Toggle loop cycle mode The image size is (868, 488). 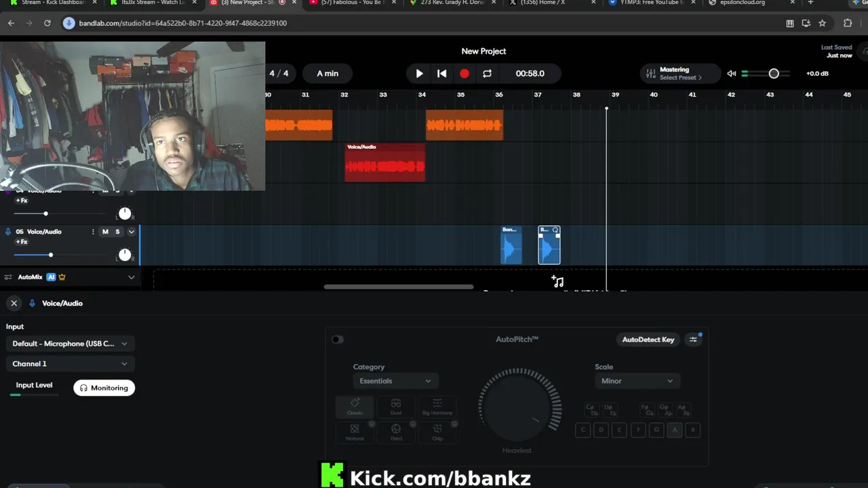[487, 73]
